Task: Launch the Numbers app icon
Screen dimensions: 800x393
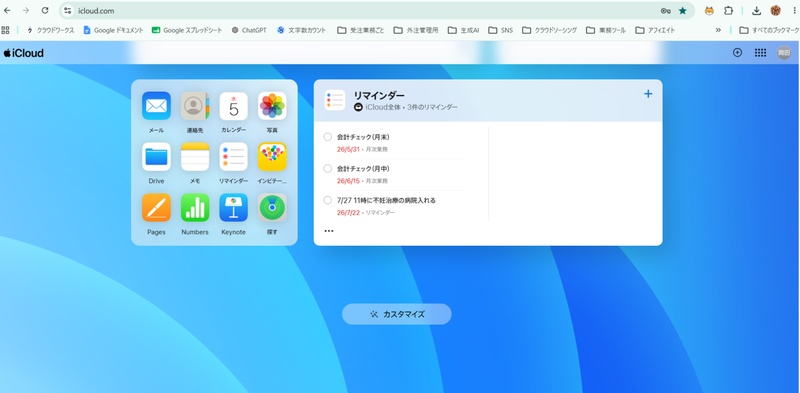Action: [195, 207]
